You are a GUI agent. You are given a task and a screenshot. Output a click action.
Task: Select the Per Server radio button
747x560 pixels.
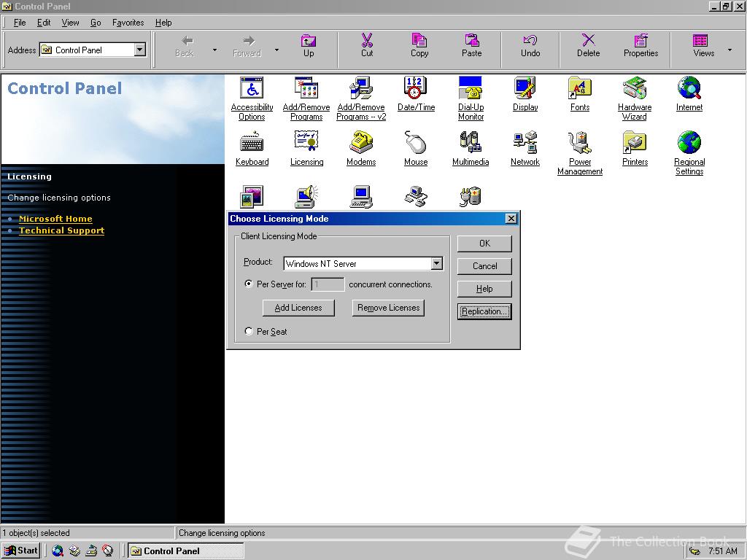(x=249, y=284)
